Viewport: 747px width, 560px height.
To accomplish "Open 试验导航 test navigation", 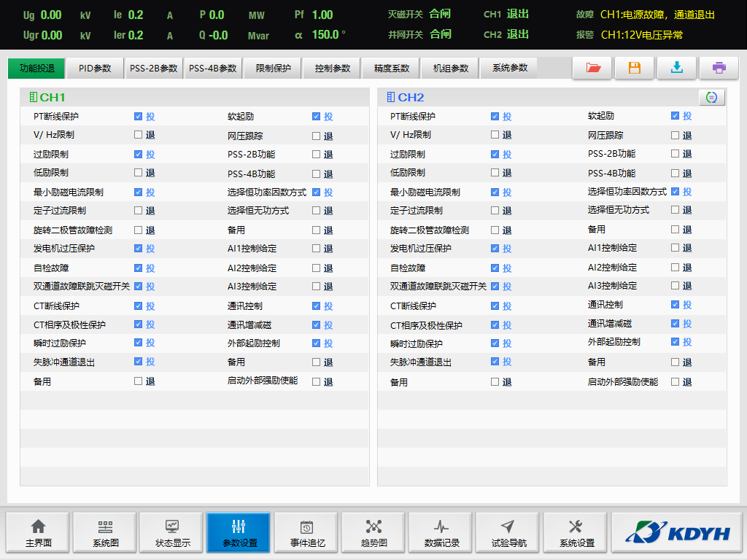I will coord(508,534).
